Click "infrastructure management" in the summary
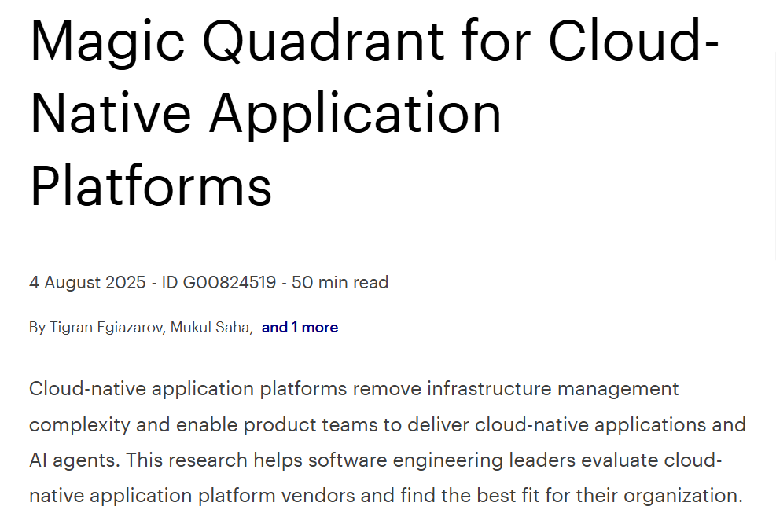 point(546,389)
